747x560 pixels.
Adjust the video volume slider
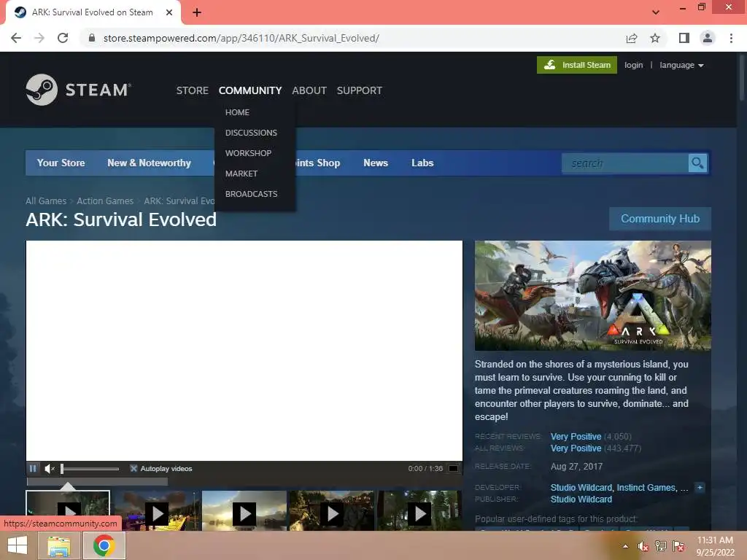(x=90, y=469)
